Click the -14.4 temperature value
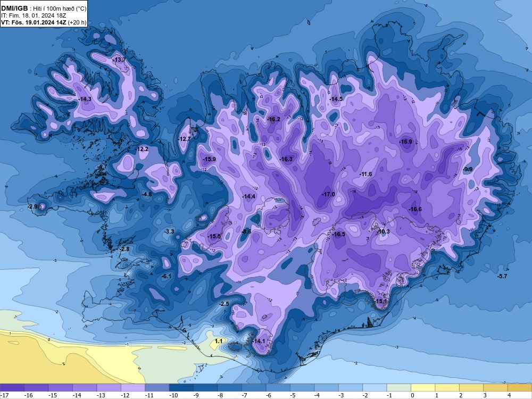 tap(248, 196)
